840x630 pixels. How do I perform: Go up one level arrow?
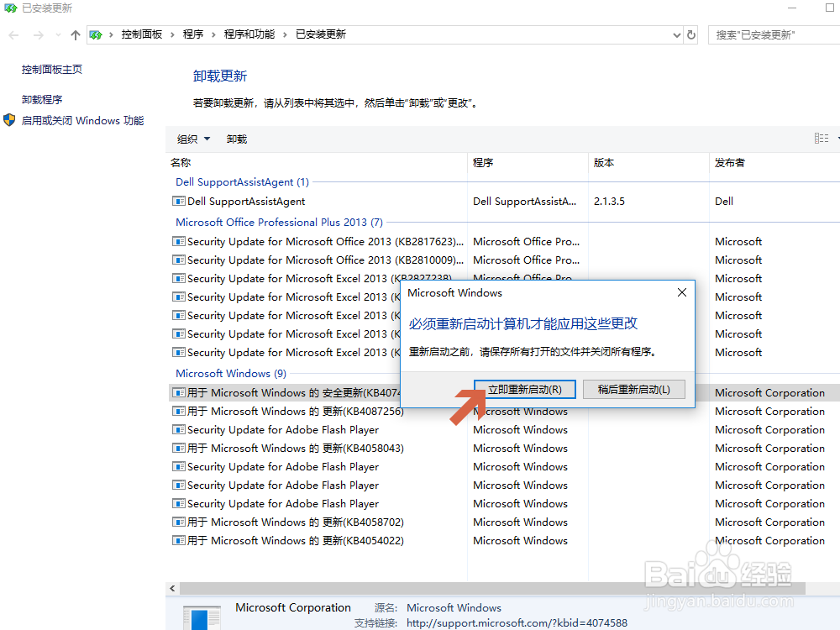coord(76,35)
